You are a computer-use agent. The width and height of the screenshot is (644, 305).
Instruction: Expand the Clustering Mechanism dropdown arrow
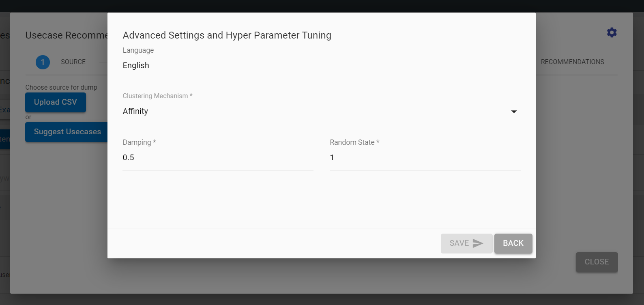(x=514, y=112)
